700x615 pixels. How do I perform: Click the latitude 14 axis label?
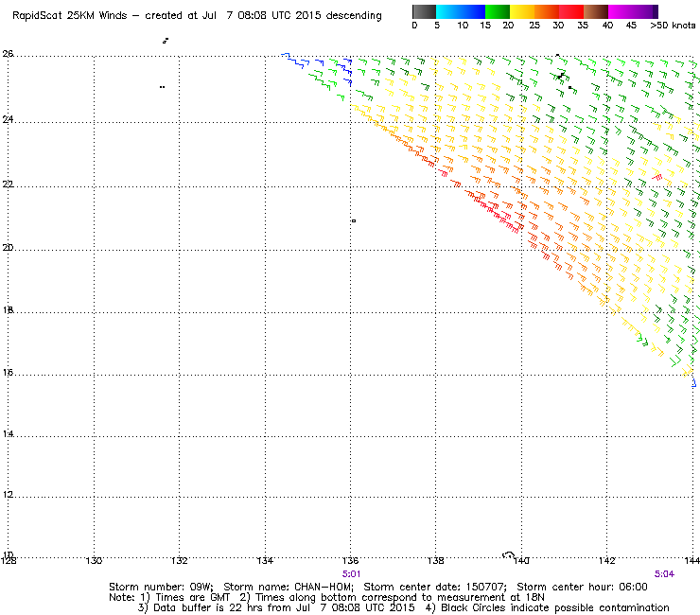point(8,433)
